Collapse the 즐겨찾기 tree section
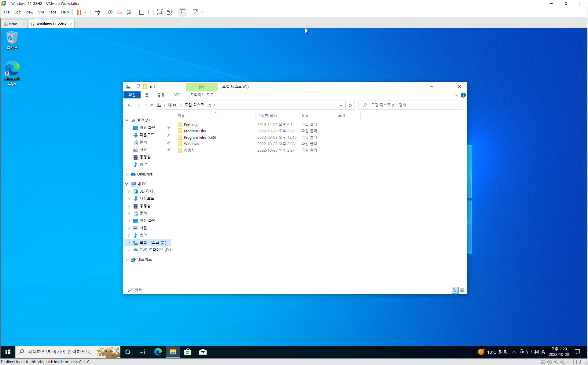 pos(127,120)
